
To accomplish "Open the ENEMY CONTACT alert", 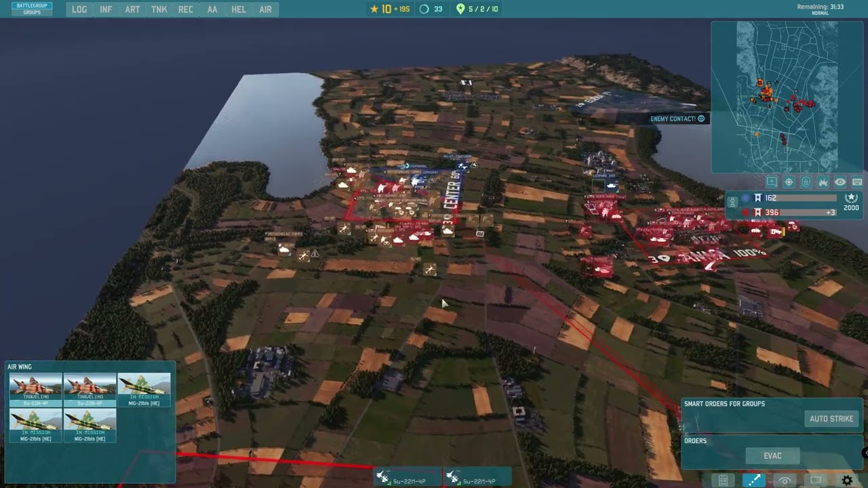I will click(x=677, y=119).
